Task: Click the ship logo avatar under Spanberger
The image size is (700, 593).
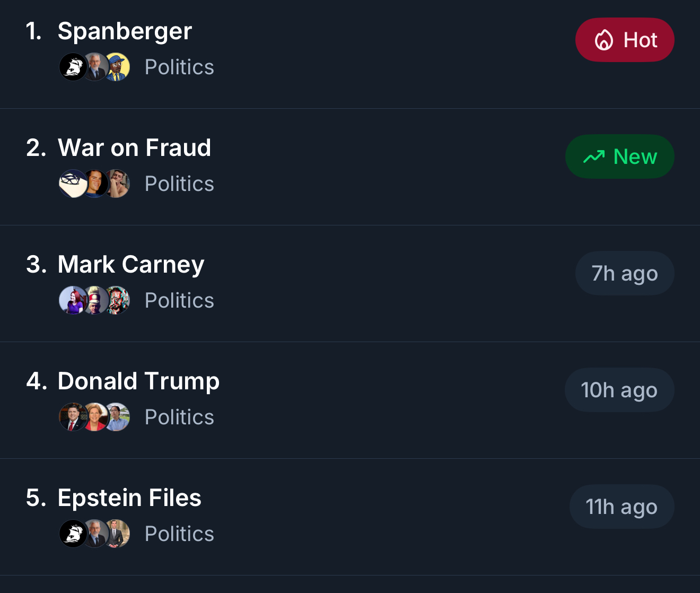Action: point(73,67)
